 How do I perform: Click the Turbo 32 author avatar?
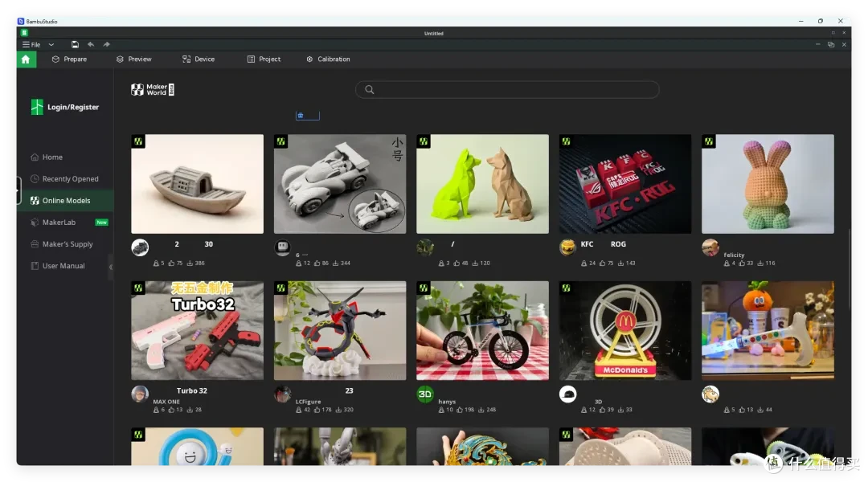(140, 394)
